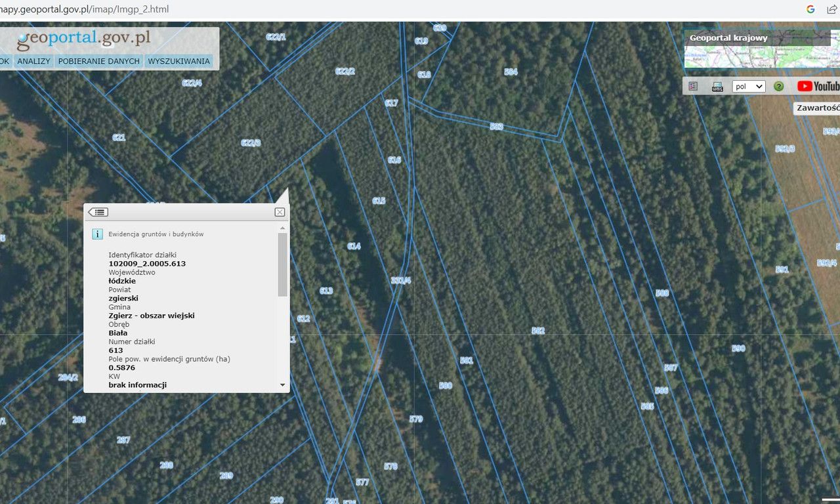The image size is (840, 504).
Task: Open the WYSZUKIWANIA menu
Action: click(x=179, y=61)
